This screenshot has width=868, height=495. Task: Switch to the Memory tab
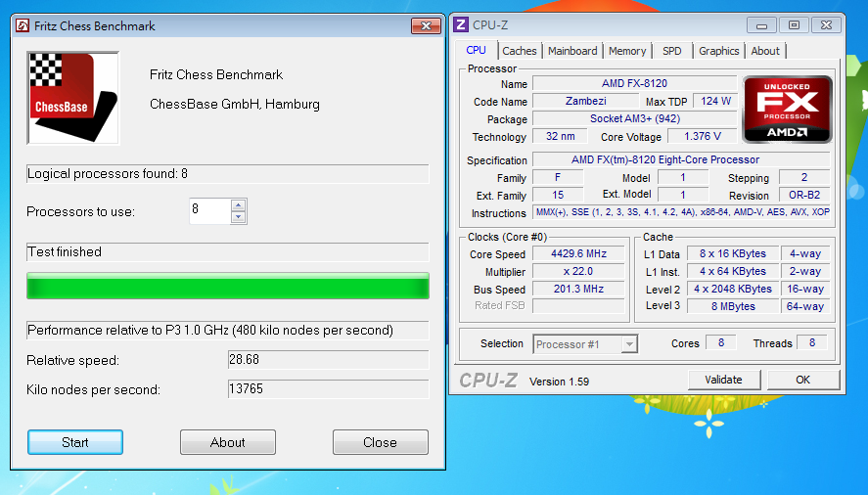pyautogui.click(x=627, y=51)
